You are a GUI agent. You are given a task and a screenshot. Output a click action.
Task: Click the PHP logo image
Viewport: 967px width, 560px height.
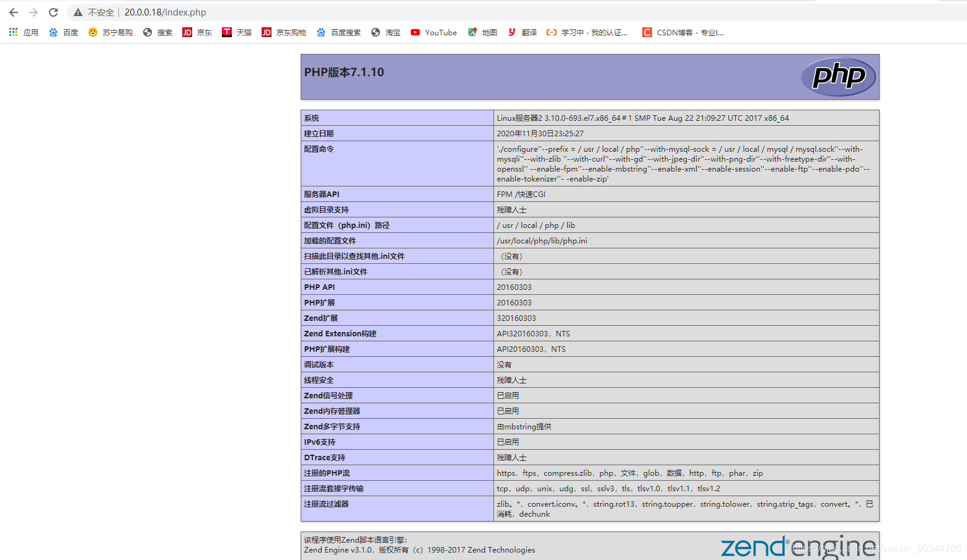click(x=838, y=77)
